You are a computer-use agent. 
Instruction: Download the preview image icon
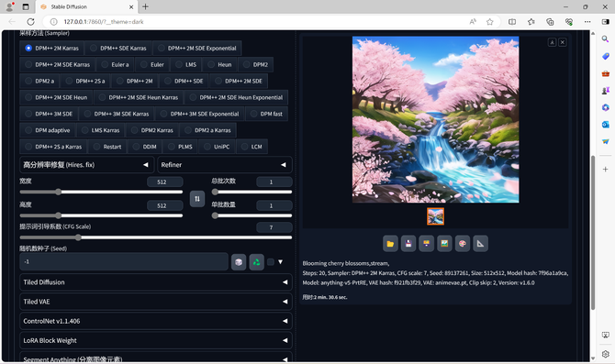tap(552, 42)
